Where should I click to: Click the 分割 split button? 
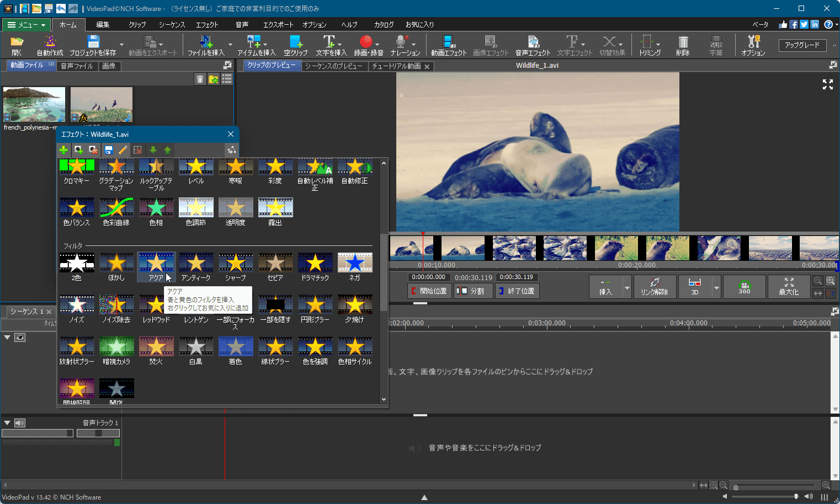click(x=472, y=291)
